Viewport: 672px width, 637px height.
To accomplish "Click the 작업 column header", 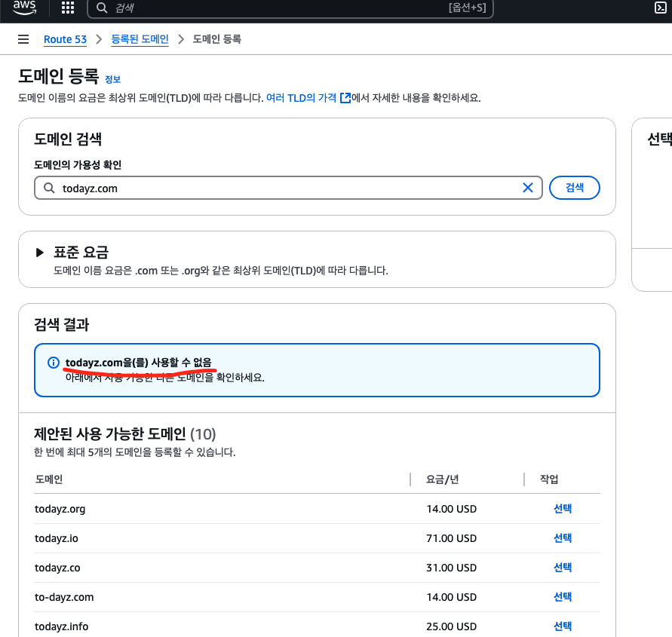I will click(x=549, y=479).
